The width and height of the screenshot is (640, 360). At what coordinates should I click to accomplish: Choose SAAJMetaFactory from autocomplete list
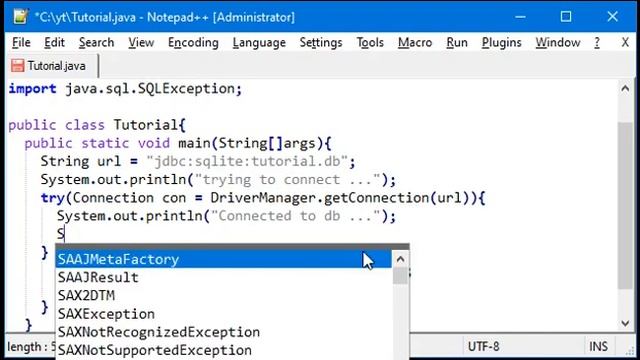tap(223, 259)
